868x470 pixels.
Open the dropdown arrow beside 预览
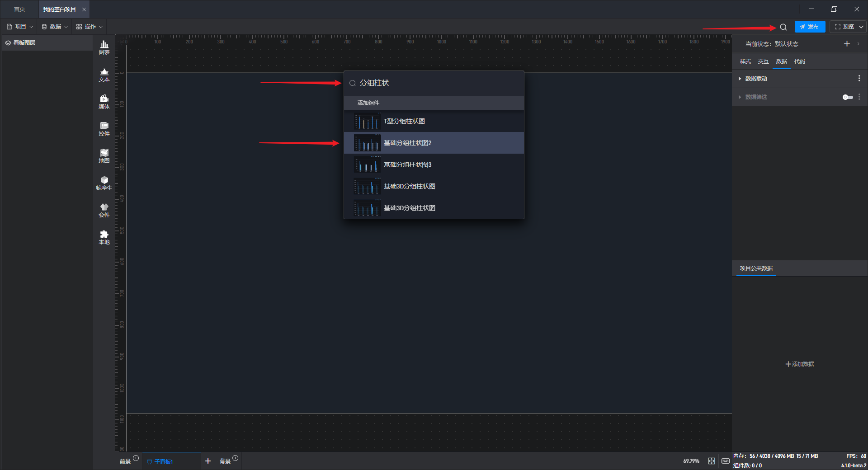(861, 27)
